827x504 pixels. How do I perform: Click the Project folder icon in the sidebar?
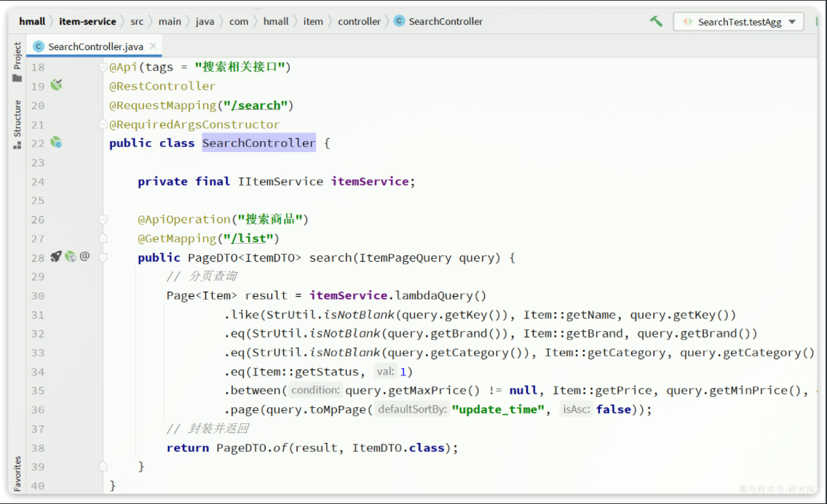(17, 79)
